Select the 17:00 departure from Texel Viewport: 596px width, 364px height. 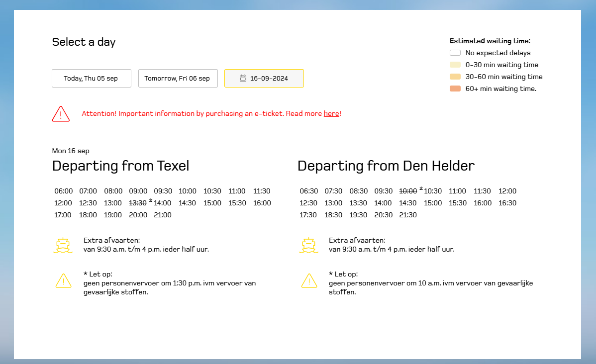pyautogui.click(x=63, y=215)
